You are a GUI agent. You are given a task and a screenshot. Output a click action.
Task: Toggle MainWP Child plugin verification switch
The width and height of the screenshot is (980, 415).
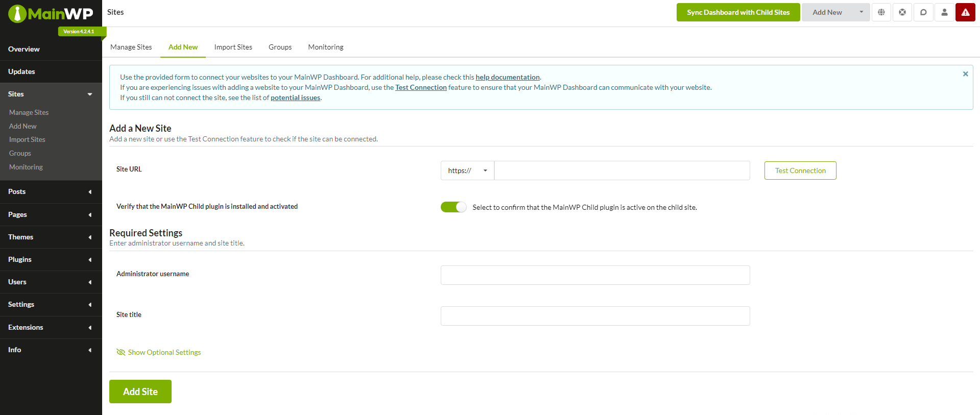click(x=453, y=207)
